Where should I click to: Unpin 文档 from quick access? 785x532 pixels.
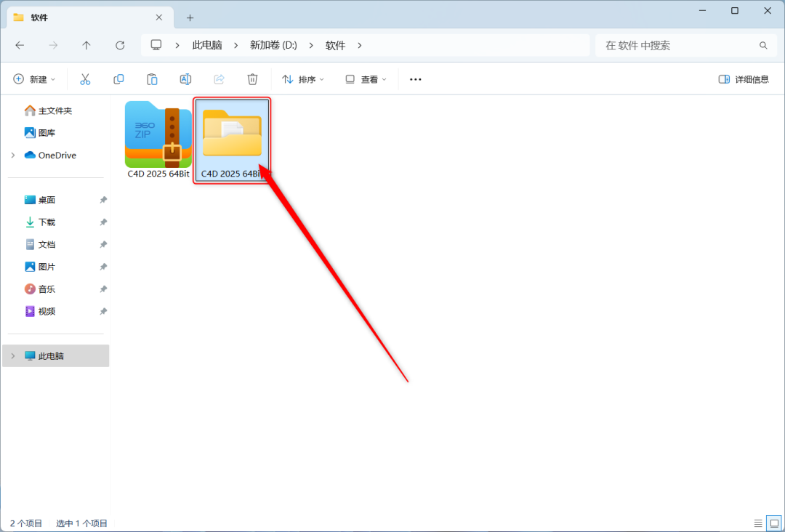[x=103, y=244]
